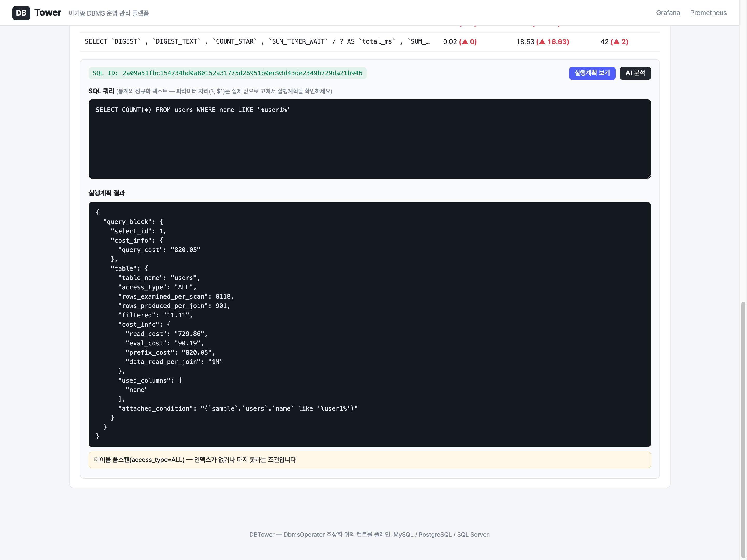Viewport: 747px width, 560px height.
Task: Click the red triangle beside 16.63
Action: pos(542,41)
